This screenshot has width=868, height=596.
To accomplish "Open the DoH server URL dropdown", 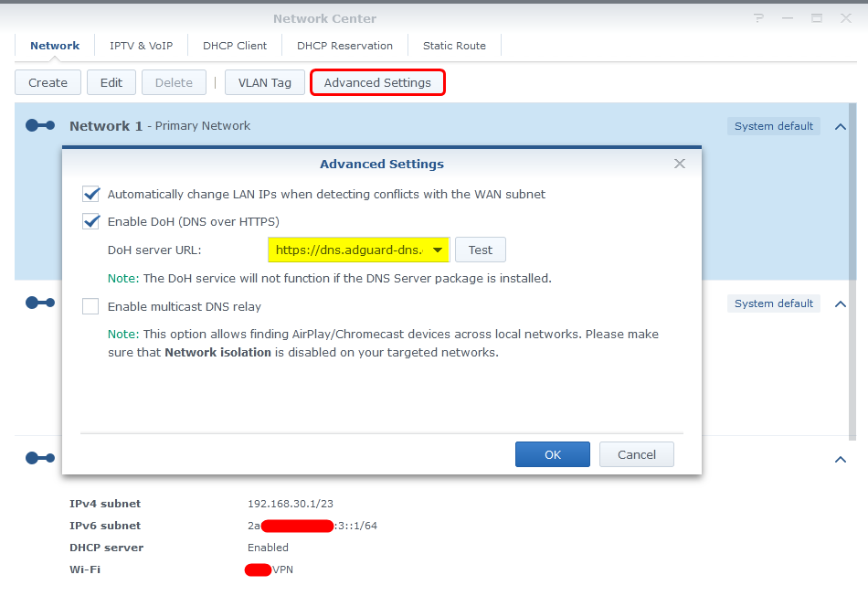I will [439, 250].
